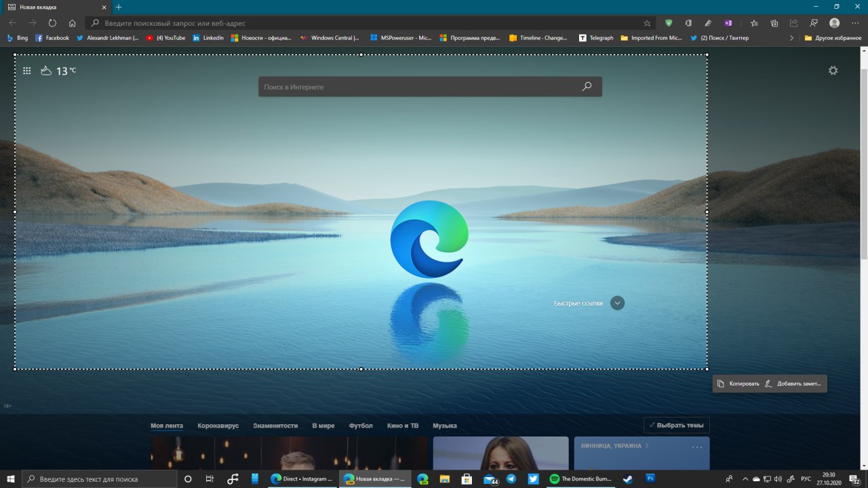868x488 pixels.
Task: Open Spotify The Domestic Burn taskbar item
Action: click(x=580, y=479)
